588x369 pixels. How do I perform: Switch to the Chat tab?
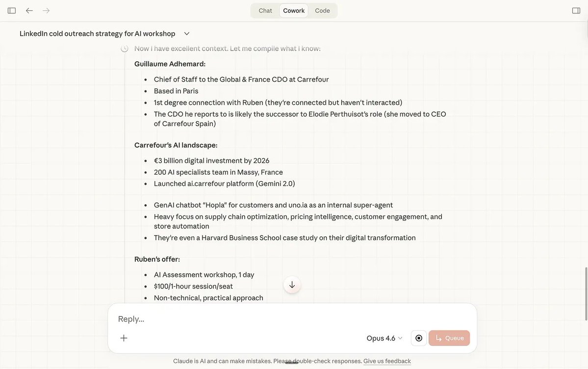click(x=265, y=10)
